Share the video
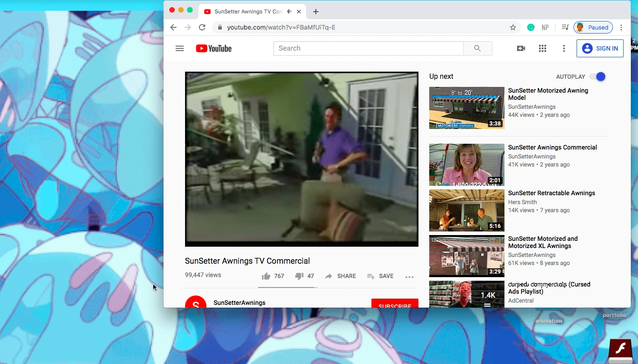The width and height of the screenshot is (638, 364). [341, 276]
